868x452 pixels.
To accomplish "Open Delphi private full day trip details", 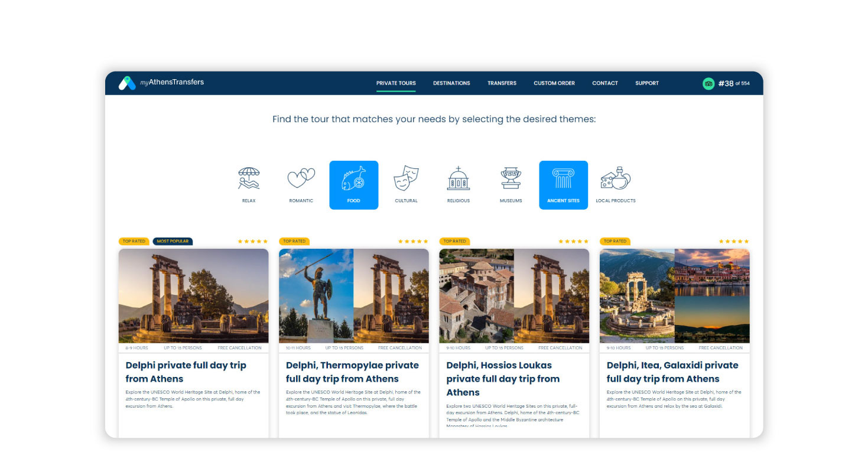I will (186, 372).
